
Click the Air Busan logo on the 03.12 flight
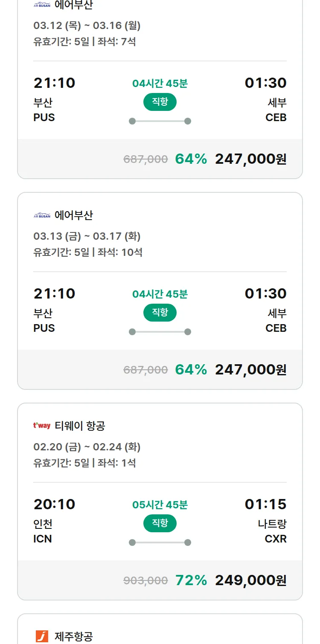pyautogui.click(x=42, y=6)
